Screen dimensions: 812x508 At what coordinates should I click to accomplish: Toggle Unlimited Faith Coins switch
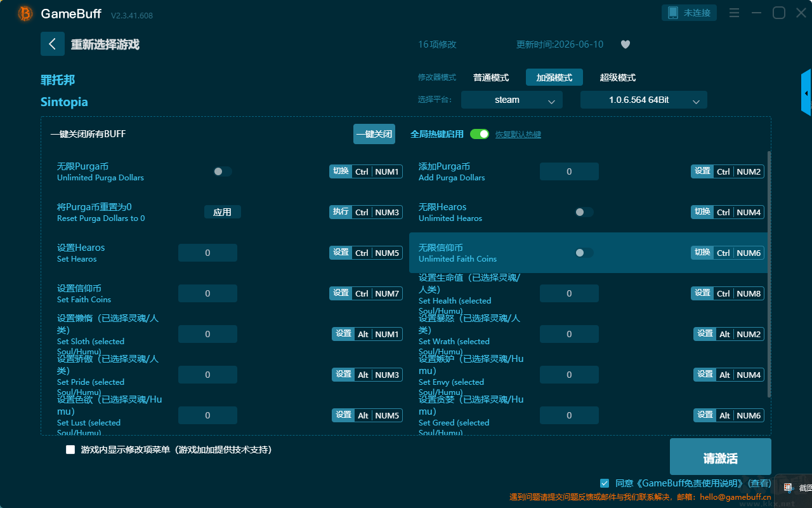click(x=584, y=253)
